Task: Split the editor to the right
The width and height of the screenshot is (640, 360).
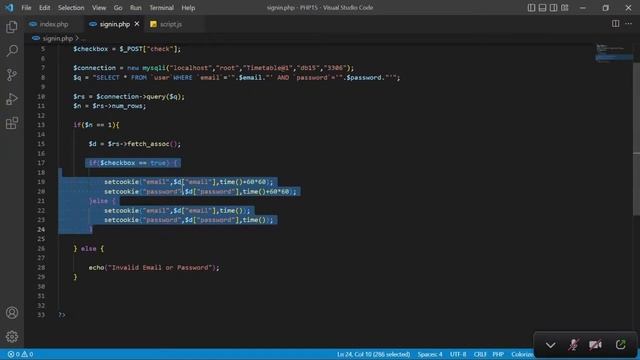Action: pyautogui.click(x=615, y=24)
